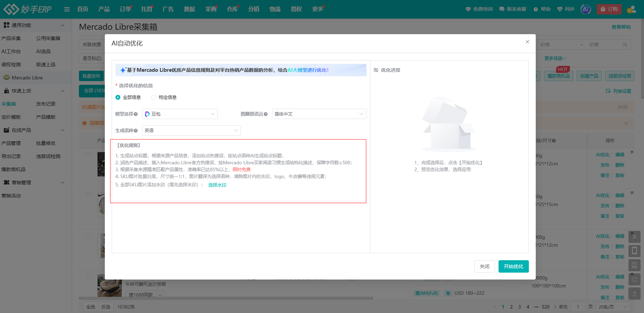Click the 生成语种 help question icon
This screenshot has height=313, width=644.
tap(136, 131)
